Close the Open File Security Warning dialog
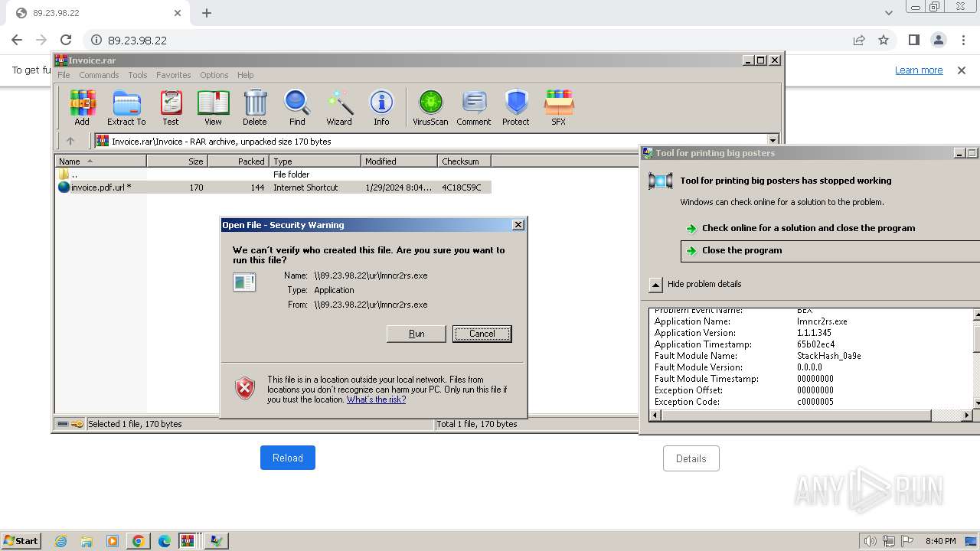This screenshot has height=551, width=980. click(518, 224)
